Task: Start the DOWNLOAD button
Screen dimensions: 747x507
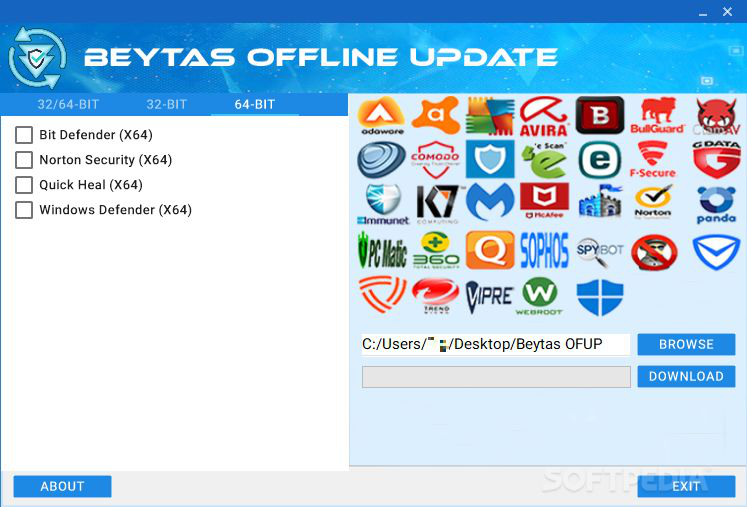Action: pos(686,376)
